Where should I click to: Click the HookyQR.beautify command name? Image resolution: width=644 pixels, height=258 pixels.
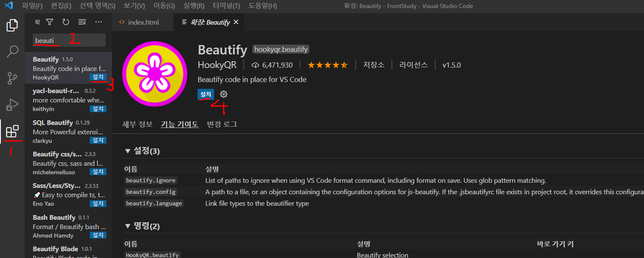152,255
